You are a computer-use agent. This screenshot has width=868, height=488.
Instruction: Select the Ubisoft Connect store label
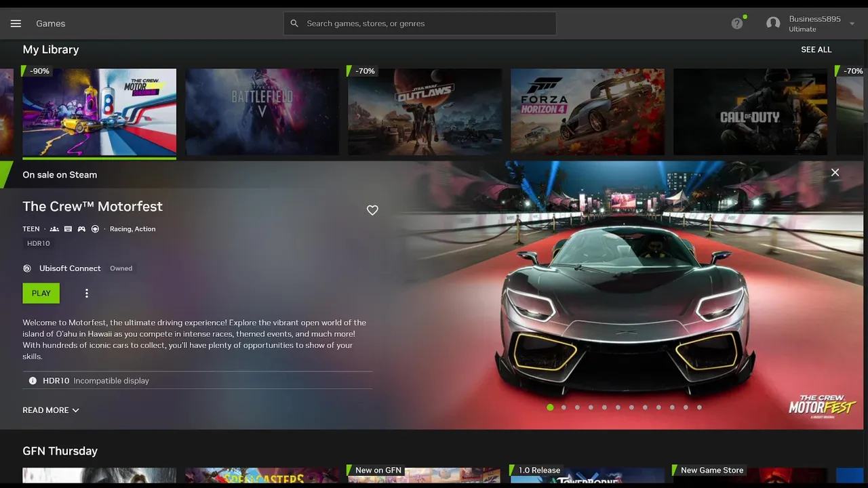(x=70, y=268)
